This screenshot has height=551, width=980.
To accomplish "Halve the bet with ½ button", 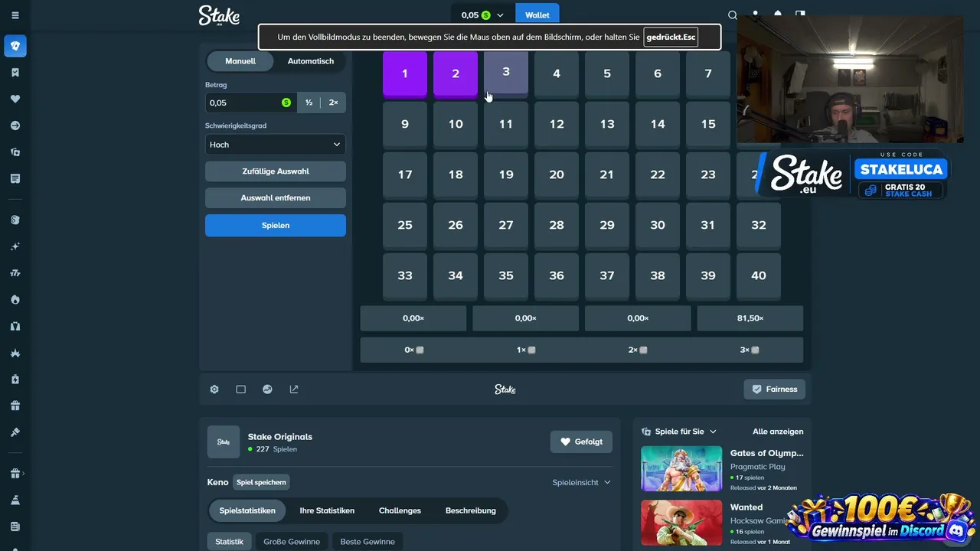I will (309, 103).
